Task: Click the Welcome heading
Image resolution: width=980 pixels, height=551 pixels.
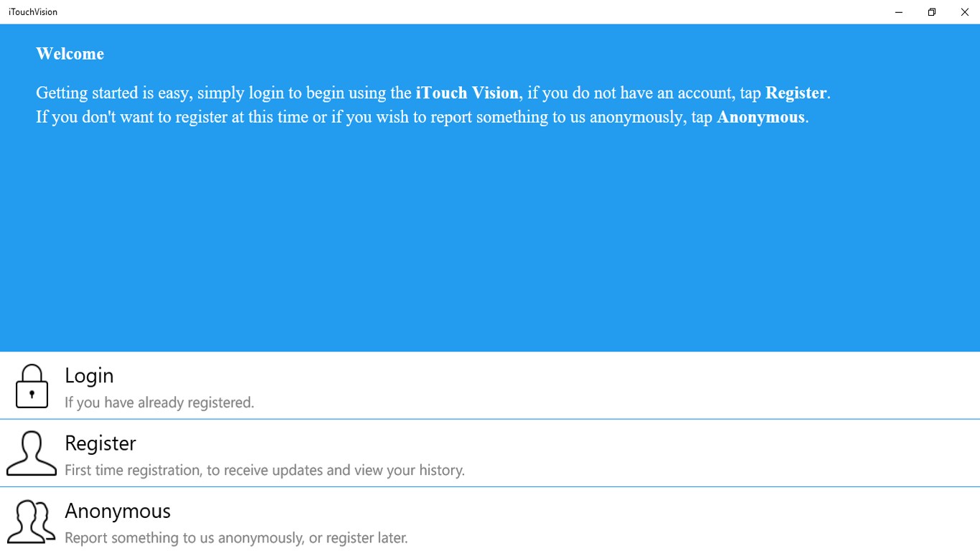Action: pos(70,54)
